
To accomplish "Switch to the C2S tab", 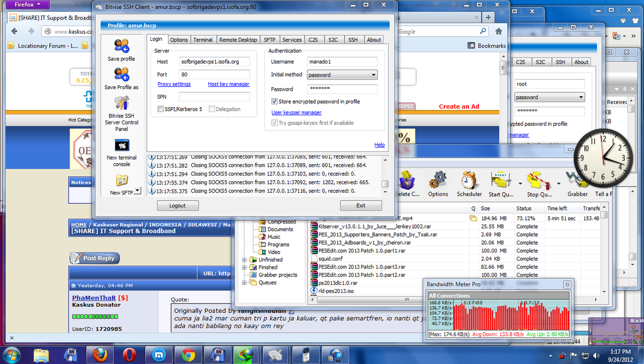I will (x=313, y=40).
